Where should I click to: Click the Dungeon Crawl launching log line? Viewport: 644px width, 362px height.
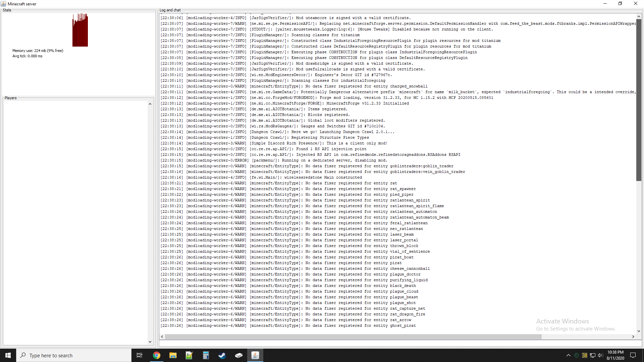coord(277,132)
